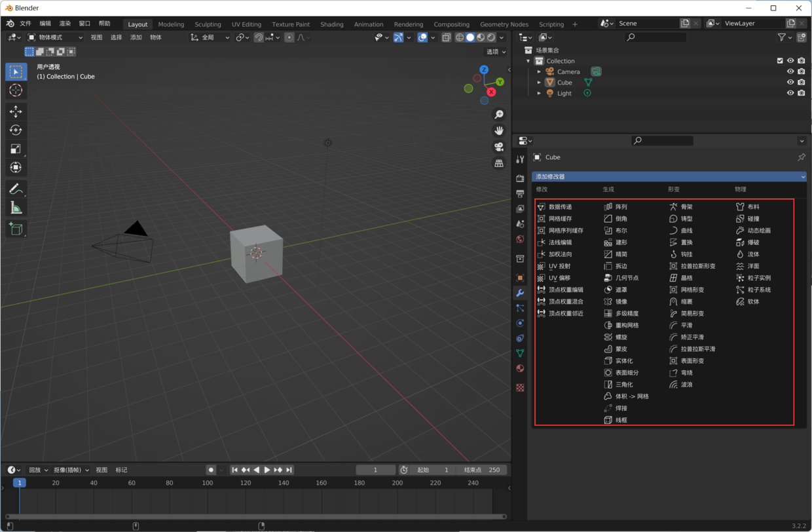Click the pin icon beside Cube header
This screenshot has height=532, width=812.
point(801,157)
